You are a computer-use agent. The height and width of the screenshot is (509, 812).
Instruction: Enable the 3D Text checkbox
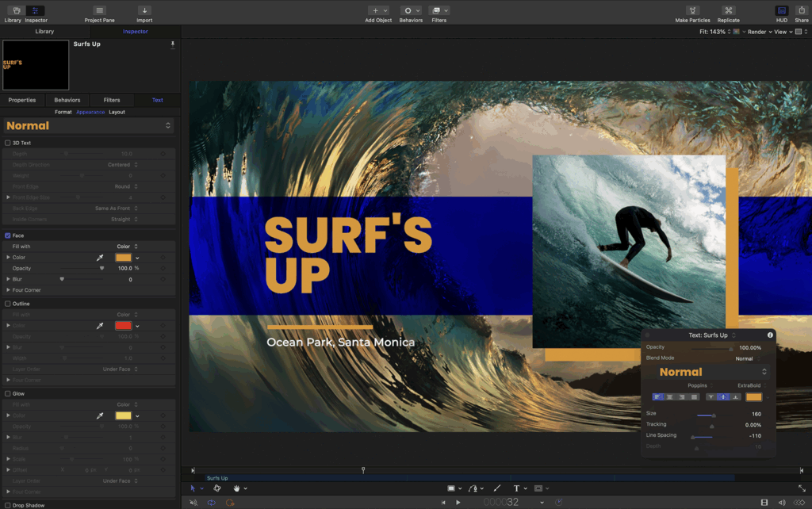[x=8, y=143]
